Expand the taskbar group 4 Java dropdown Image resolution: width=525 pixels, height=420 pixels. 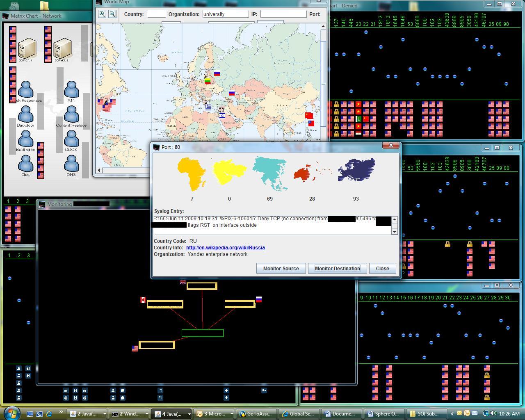click(189, 414)
